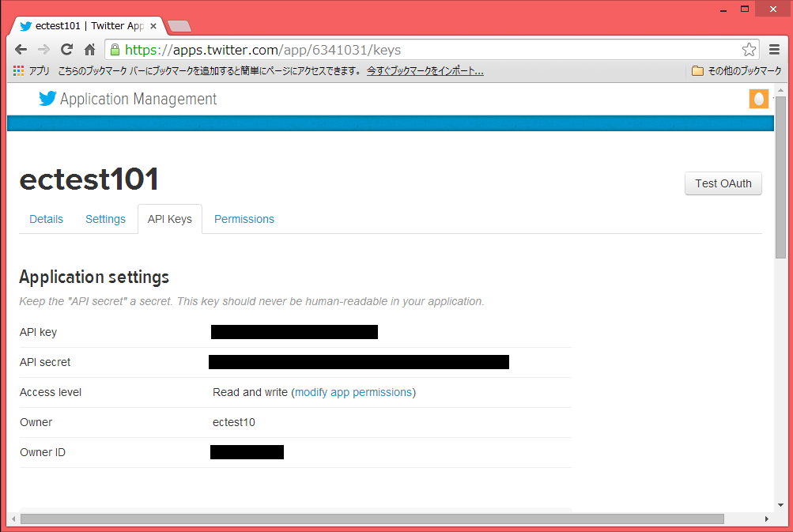
Task: Click the browser back arrow
Action: point(21,49)
